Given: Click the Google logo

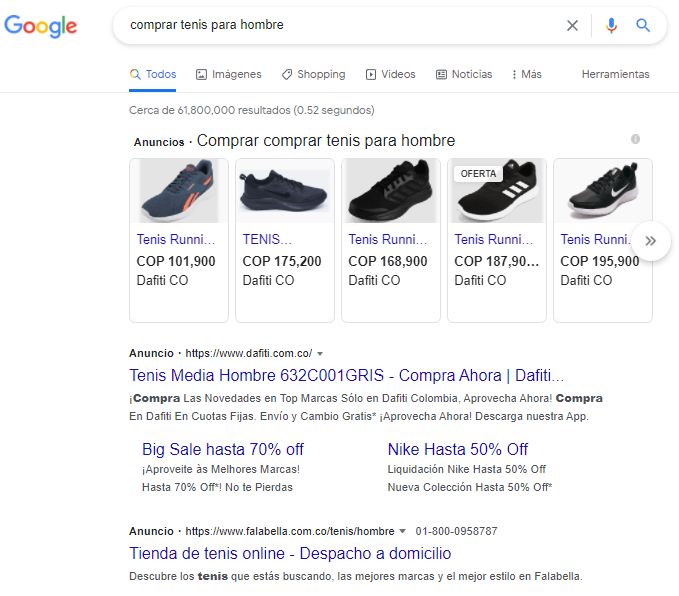Looking at the screenshot, I should tap(40, 26).
